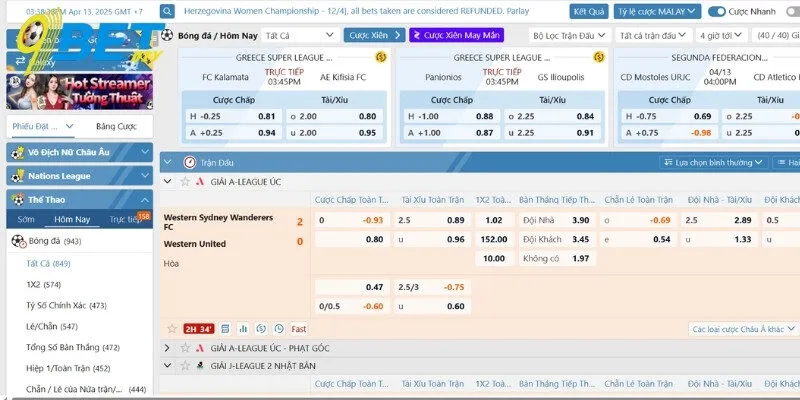
Task: Open the Lựa chọn bình thường sort dropdown
Action: [713, 163]
